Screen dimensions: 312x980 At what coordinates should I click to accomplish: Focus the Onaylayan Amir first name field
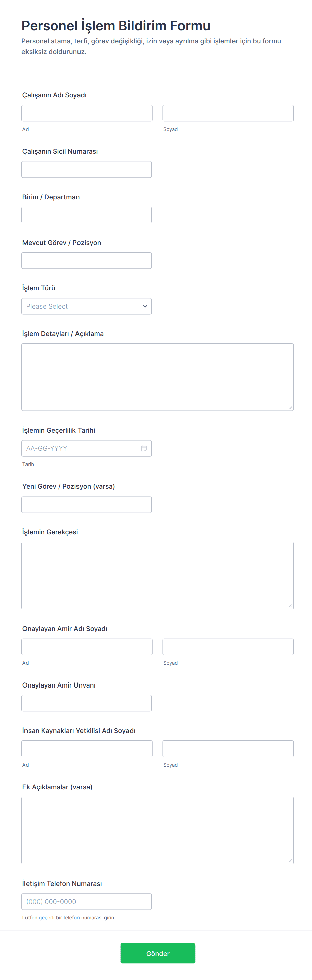coord(87,647)
